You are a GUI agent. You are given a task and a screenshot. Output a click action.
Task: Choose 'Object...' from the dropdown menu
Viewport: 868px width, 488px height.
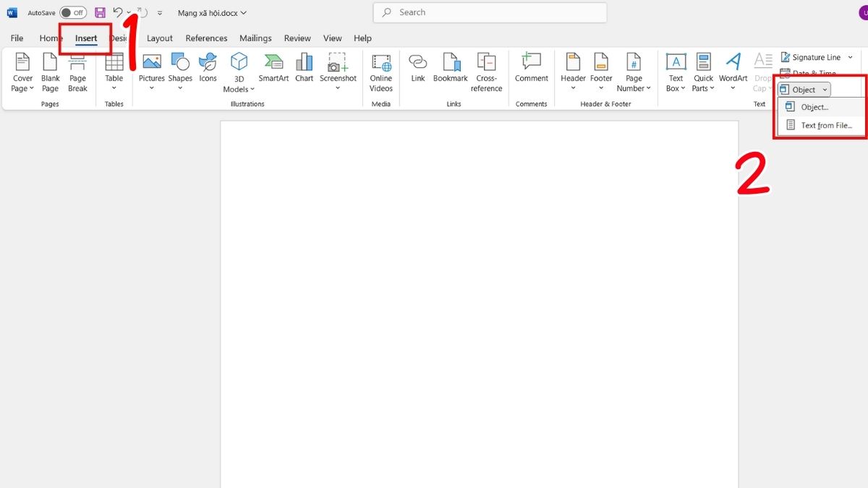click(814, 107)
